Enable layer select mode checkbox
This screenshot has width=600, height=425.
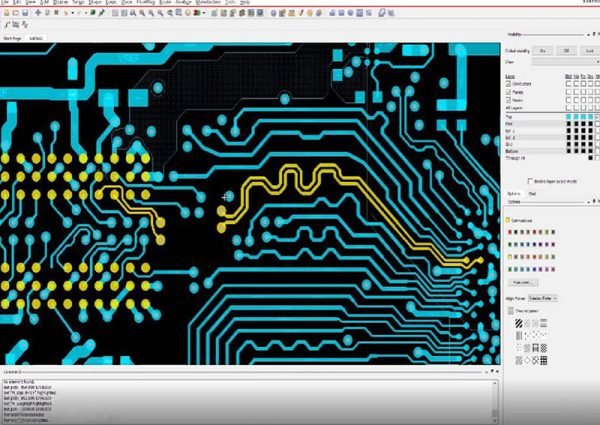click(530, 181)
